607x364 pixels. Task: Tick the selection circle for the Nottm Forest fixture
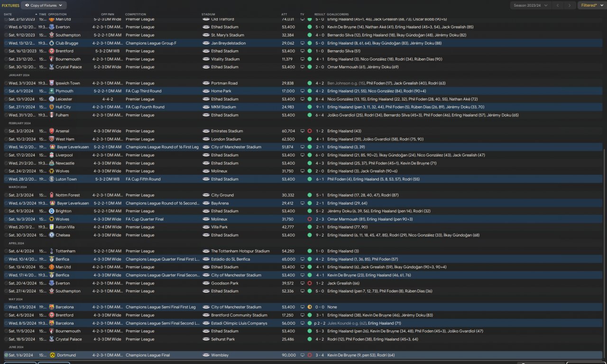point(6,195)
